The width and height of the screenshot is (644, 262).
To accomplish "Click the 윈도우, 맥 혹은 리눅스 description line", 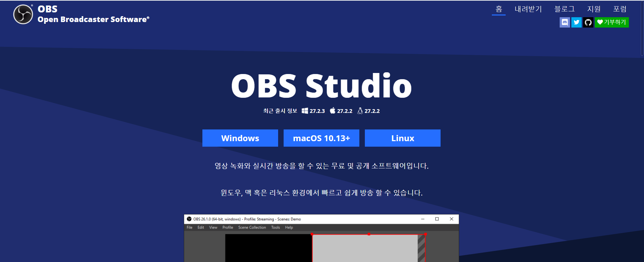I will [x=321, y=193].
